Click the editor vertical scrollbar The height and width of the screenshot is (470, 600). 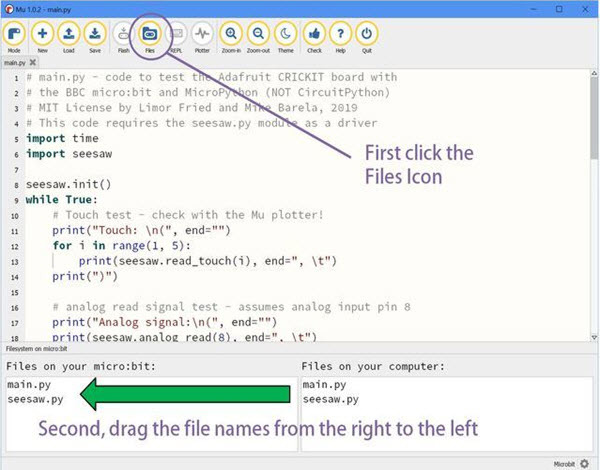pyautogui.click(x=593, y=130)
